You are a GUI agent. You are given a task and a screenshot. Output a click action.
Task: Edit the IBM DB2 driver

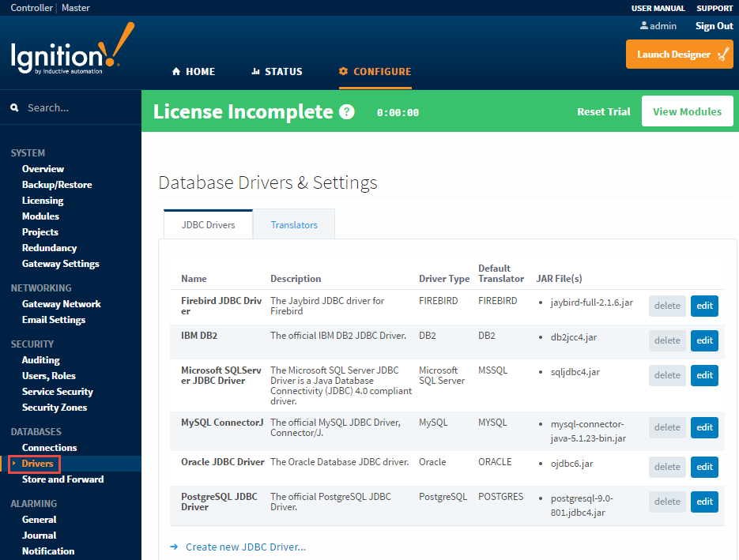point(704,340)
